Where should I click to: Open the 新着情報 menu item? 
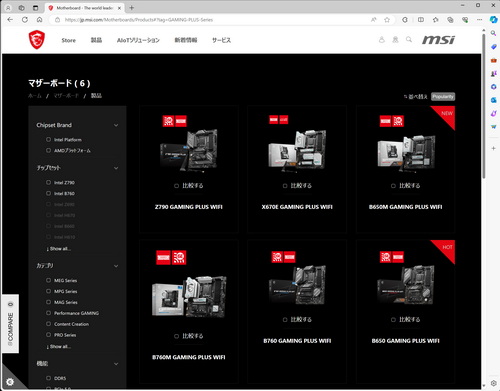[x=186, y=40]
